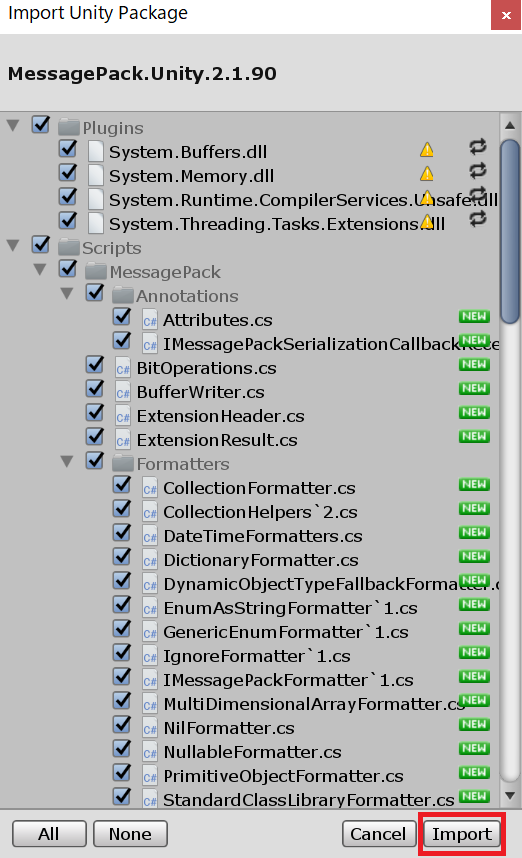Click the Scripts folder icon
The image size is (522, 858).
click(69, 247)
